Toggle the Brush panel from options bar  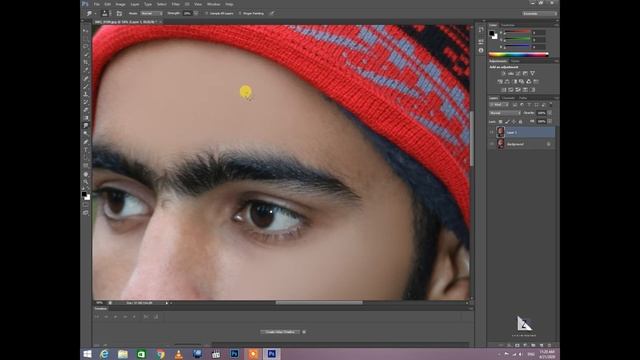120,13
